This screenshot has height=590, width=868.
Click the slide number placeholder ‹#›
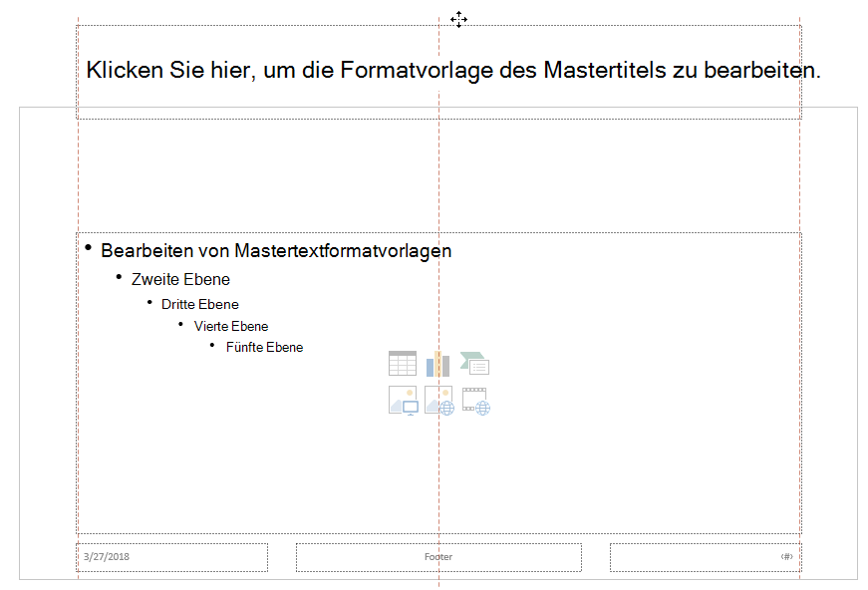[x=706, y=557]
